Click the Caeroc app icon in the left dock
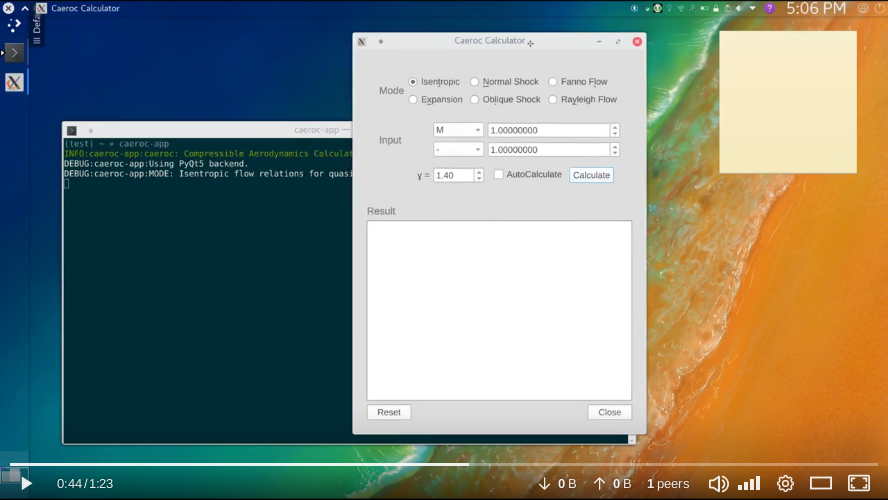The width and height of the screenshot is (888, 500). click(x=14, y=83)
